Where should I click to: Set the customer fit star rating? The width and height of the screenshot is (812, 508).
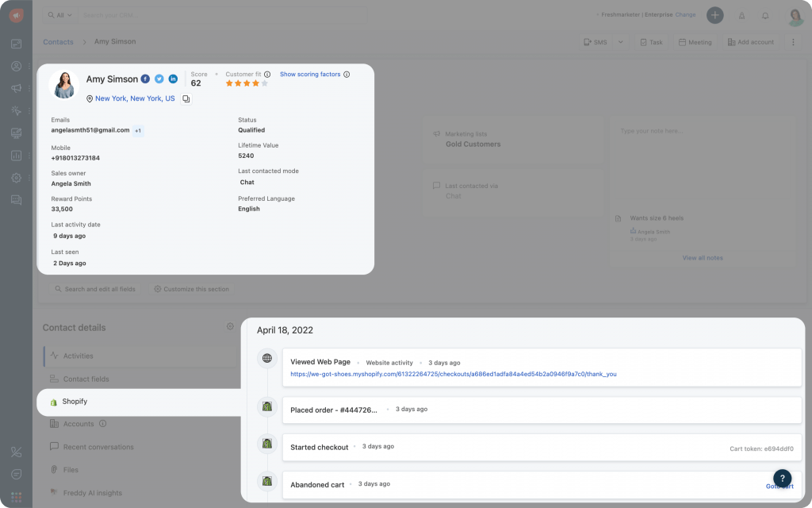pyautogui.click(x=247, y=83)
